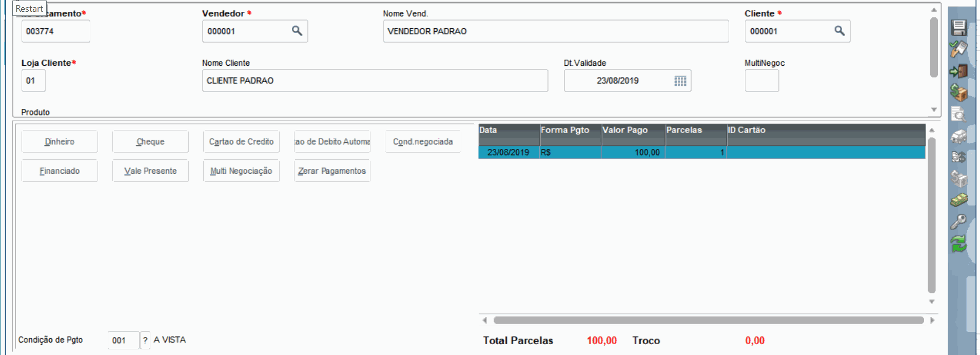
Task: Click the payments grid horizontal scrollbar
Action: pos(709,320)
